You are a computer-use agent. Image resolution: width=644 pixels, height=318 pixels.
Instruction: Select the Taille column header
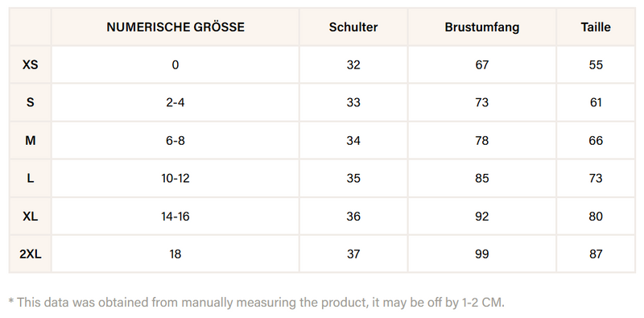coord(596,27)
